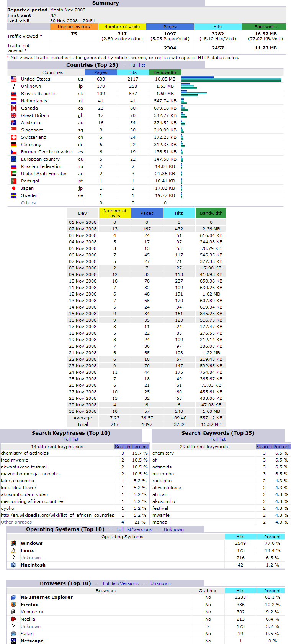Click the Russian Federation flag icon

tap(14, 166)
